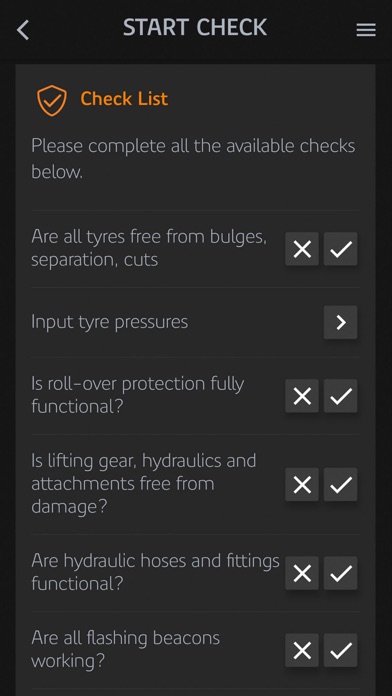
Task: Fail hydraulic hoses and fittings check
Action: point(302,573)
